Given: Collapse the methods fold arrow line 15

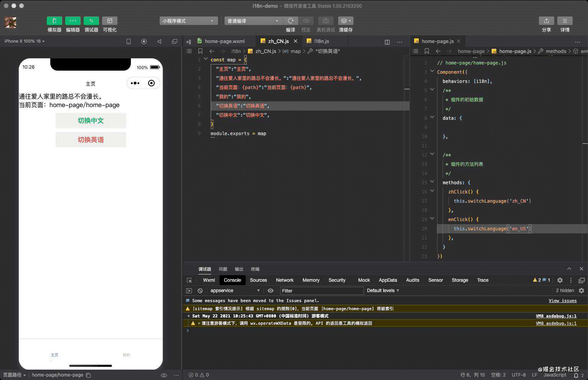Looking at the screenshot, I should coord(432,182).
